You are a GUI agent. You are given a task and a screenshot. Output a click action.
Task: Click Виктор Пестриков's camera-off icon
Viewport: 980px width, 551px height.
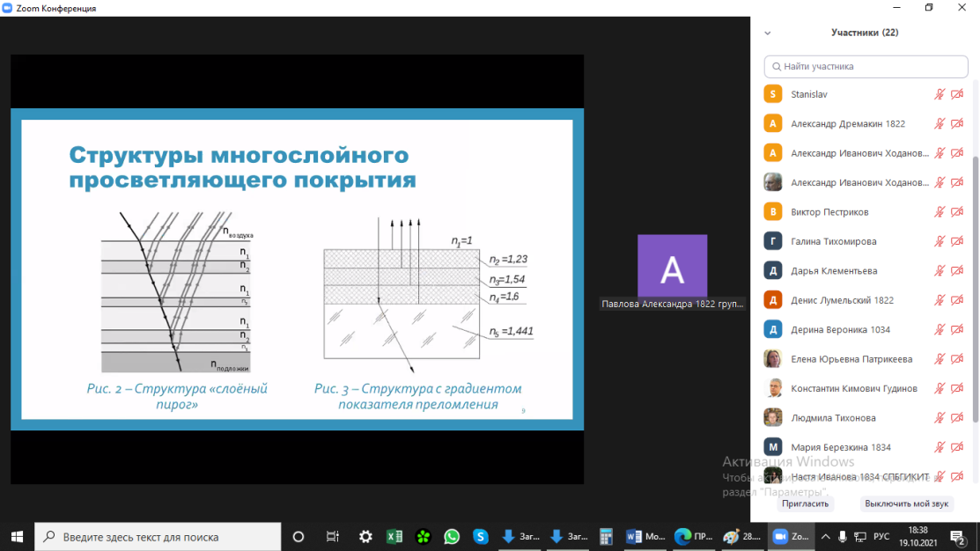pyautogui.click(x=957, y=212)
